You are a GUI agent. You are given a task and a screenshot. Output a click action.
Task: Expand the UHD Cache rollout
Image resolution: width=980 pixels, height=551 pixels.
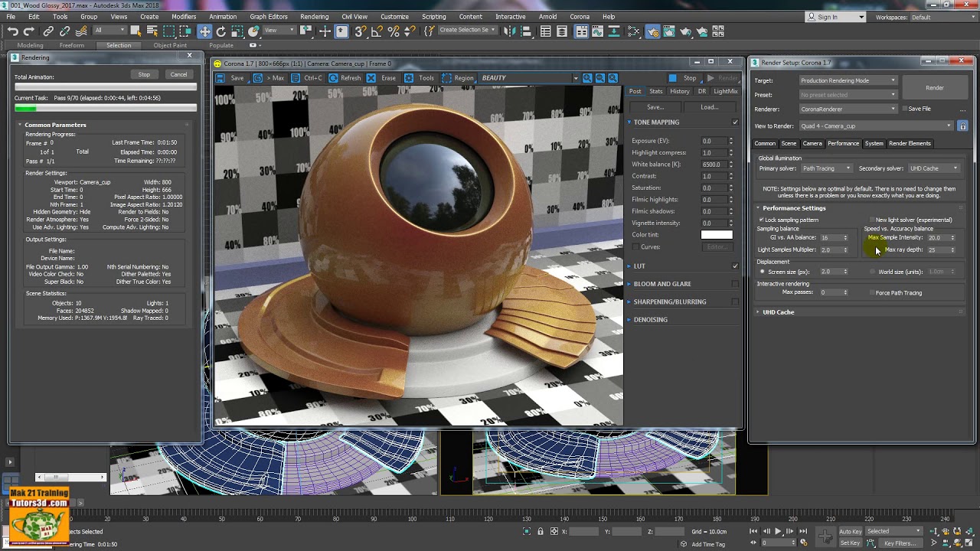pyautogui.click(x=778, y=312)
